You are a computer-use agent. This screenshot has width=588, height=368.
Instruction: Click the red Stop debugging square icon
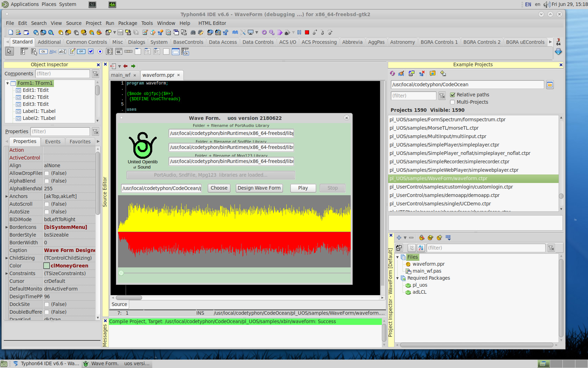coord(307,32)
